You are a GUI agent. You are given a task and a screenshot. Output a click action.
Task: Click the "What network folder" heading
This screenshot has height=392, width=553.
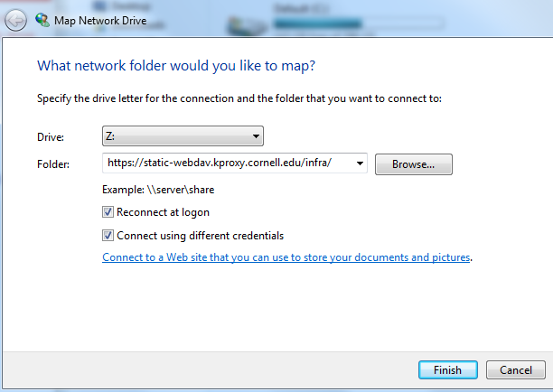coord(176,66)
